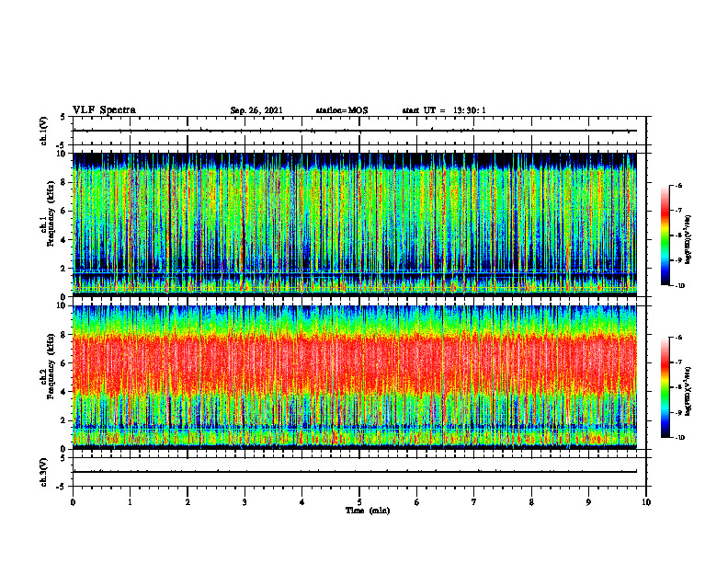Click the 'station=MOS' header text
This screenshot has width=728, height=563.
point(342,110)
